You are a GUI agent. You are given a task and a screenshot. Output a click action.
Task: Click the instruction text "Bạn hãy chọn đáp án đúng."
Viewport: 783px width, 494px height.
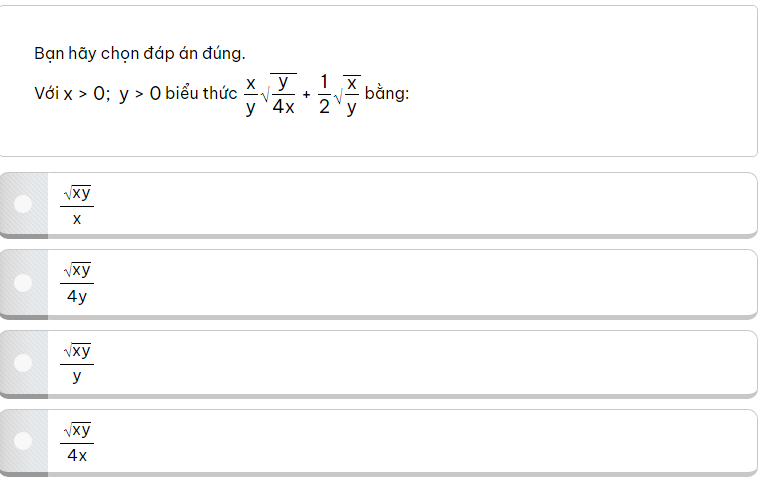[139, 53]
